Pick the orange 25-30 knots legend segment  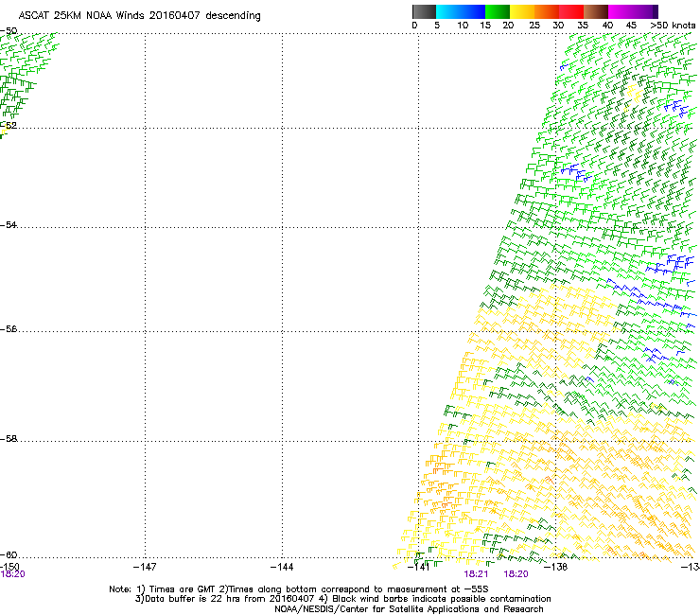pos(547,11)
